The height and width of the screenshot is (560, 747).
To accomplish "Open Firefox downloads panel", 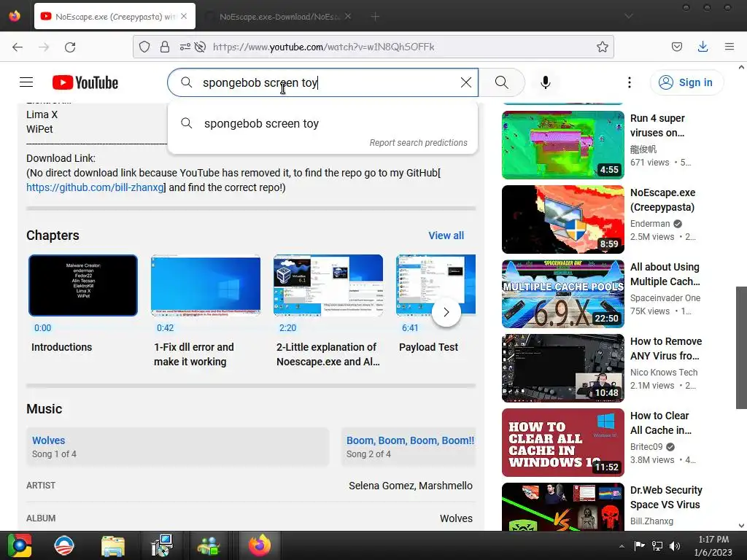I will 703,47.
